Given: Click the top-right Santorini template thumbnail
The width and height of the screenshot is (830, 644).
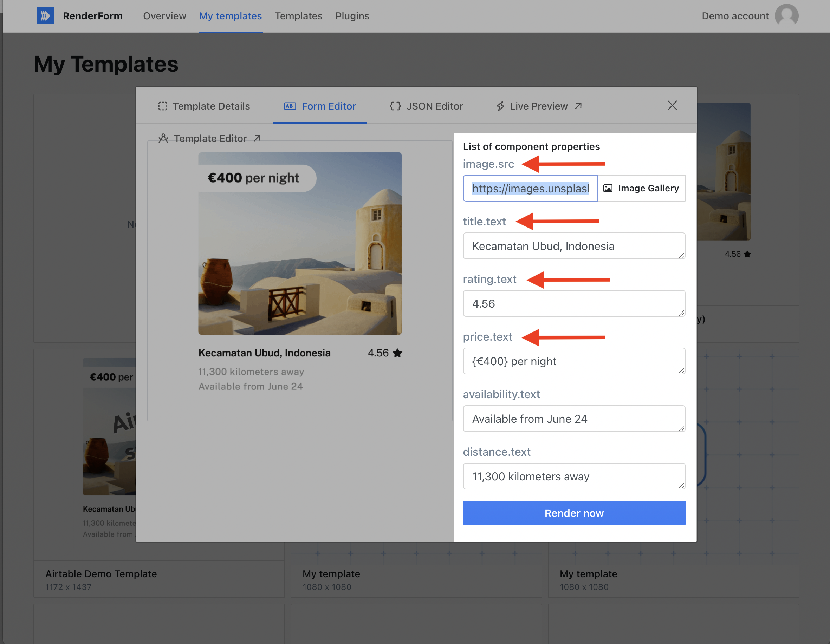Looking at the screenshot, I should point(724,172).
